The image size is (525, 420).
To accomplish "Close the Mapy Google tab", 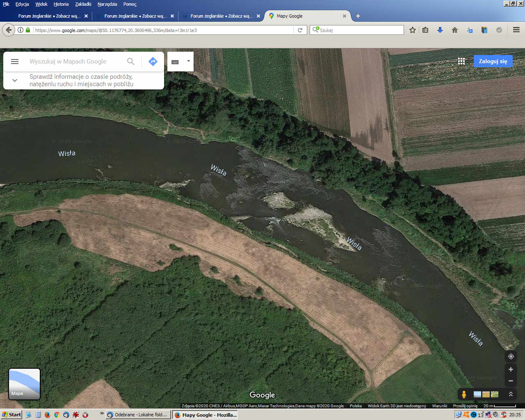I will coord(345,16).
